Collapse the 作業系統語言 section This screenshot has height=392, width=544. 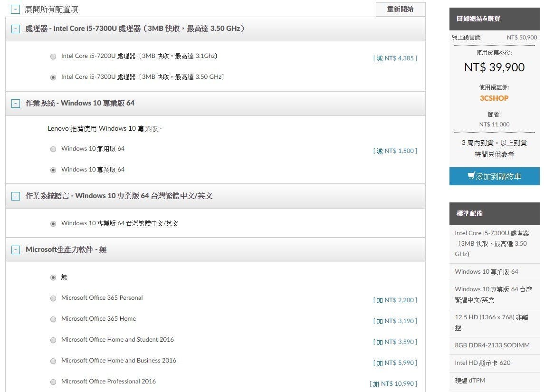pyautogui.click(x=16, y=196)
